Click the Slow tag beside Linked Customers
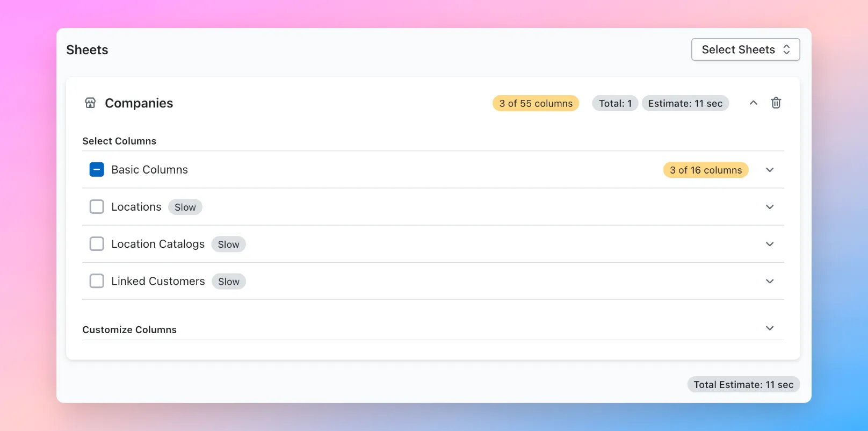This screenshot has height=431, width=868. coord(229,281)
